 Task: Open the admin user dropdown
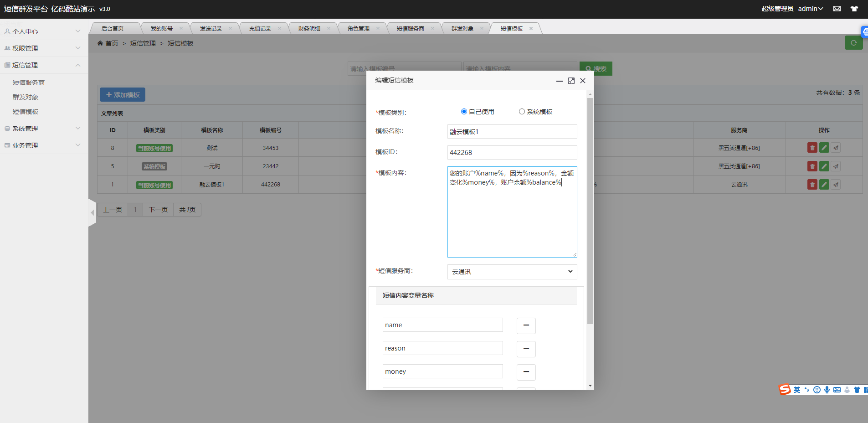(810, 9)
